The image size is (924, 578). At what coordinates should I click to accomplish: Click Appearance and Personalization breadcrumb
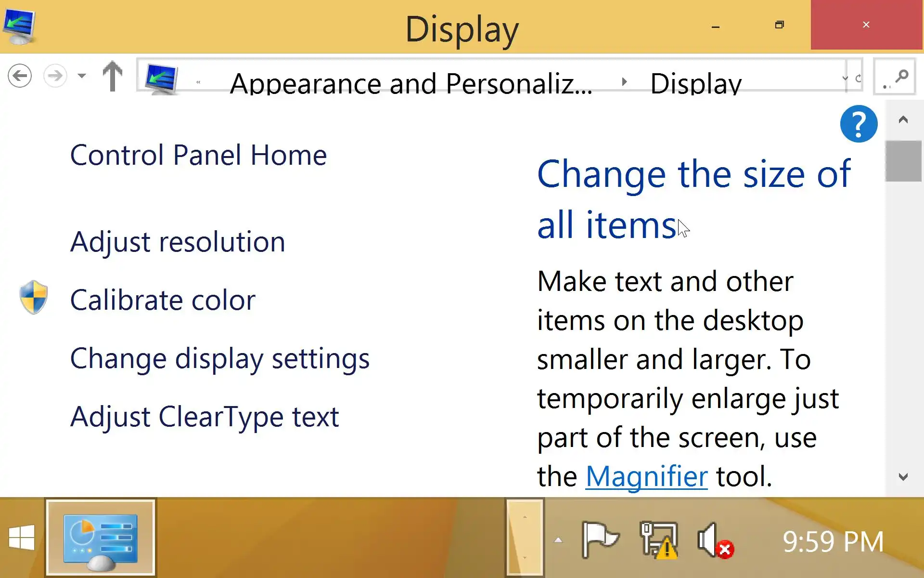[411, 84]
